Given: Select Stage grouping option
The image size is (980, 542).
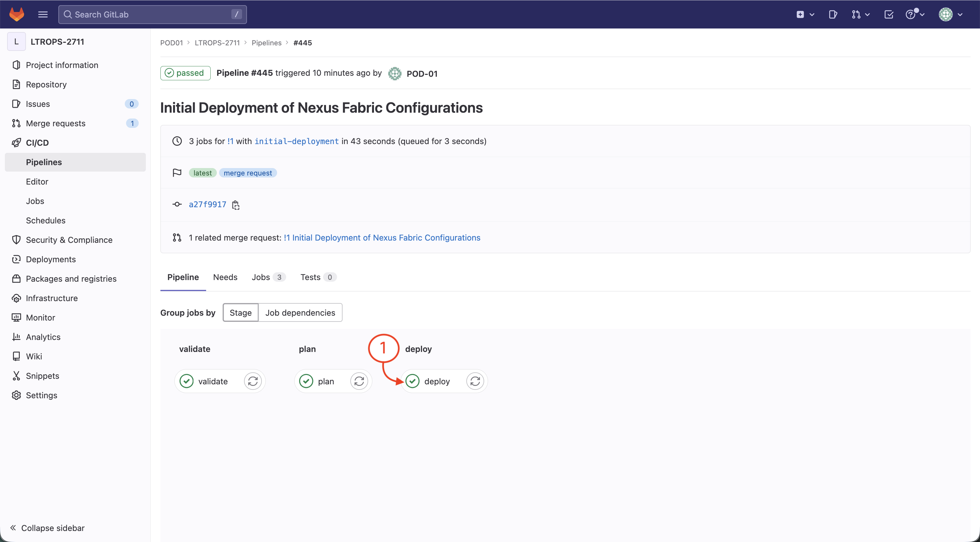Looking at the screenshot, I should click(x=240, y=312).
